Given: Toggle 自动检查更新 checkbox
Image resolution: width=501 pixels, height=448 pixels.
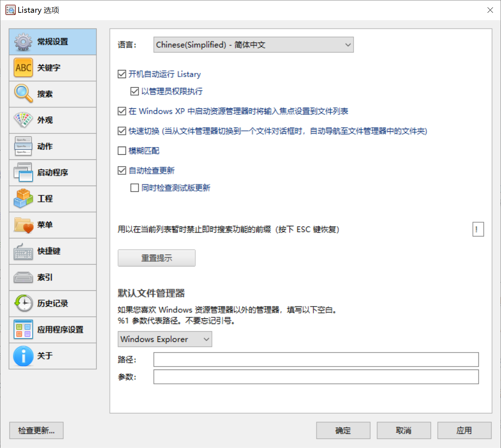Looking at the screenshot, I should (122, 170).
